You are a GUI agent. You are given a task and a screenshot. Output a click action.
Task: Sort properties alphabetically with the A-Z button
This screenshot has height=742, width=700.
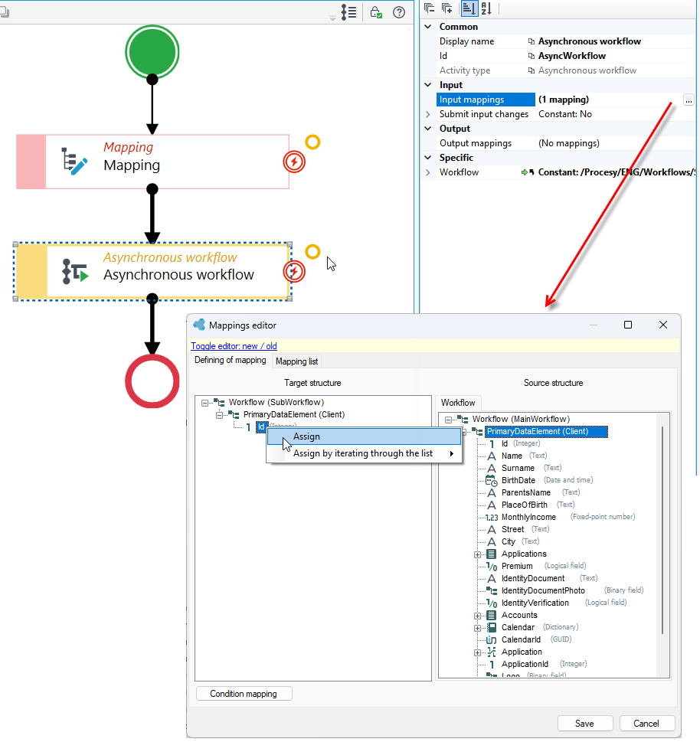click(x=486, y=8)
